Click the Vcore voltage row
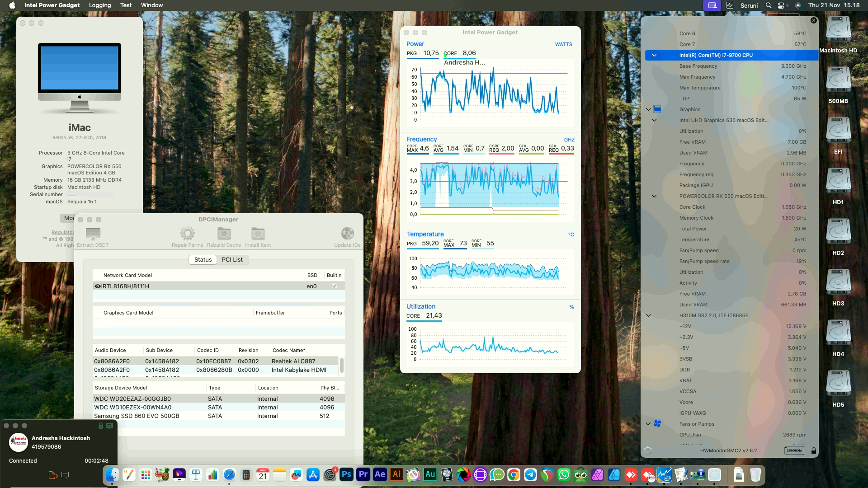 click(731, 402)
